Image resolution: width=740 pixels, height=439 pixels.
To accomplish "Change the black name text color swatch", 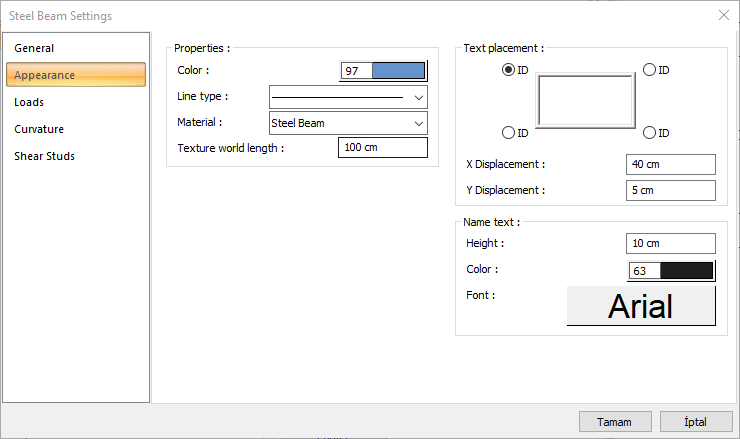I will 686,270.
